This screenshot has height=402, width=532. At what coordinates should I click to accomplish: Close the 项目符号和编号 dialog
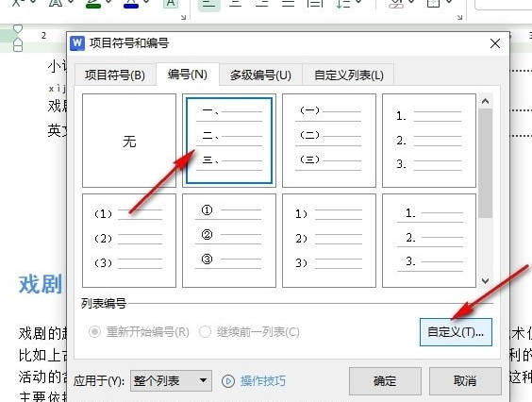[x=495, y=43]
